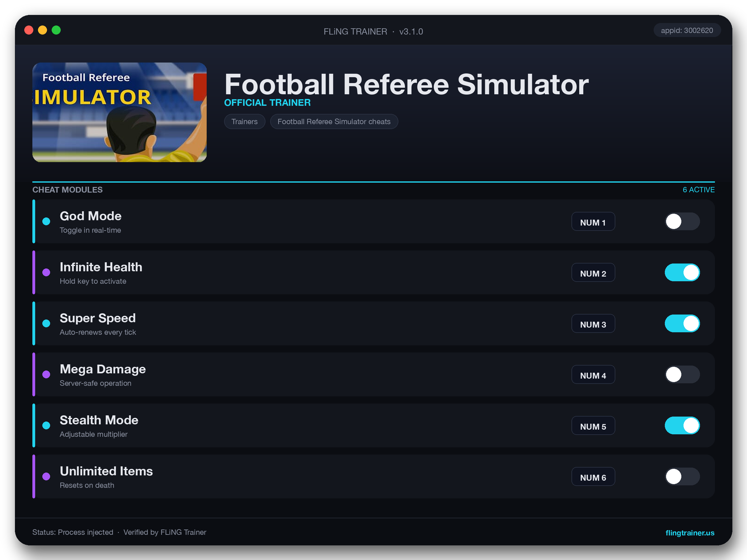Click the NUM 5 hotkey button

pyautogui.click(x=593, y=426)
